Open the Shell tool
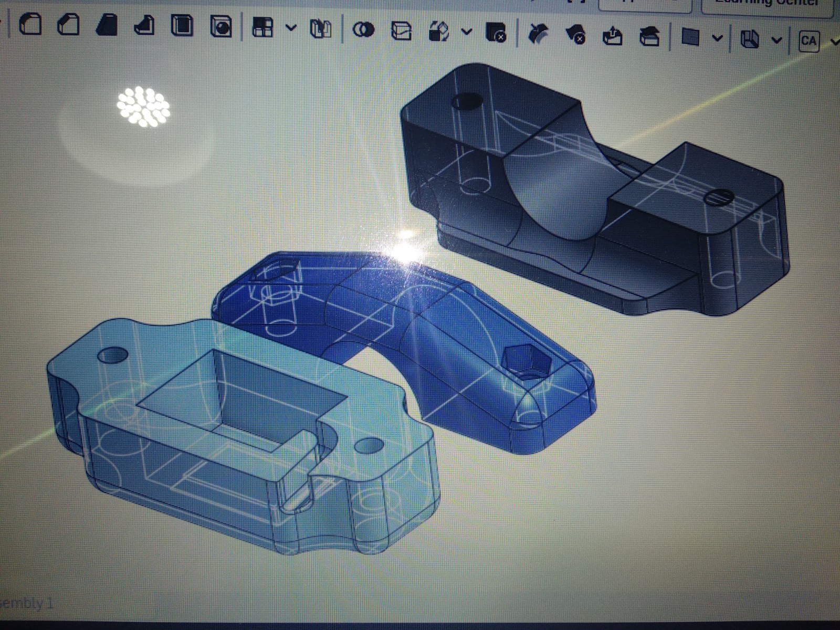The image size is (840, 630). 182,26
